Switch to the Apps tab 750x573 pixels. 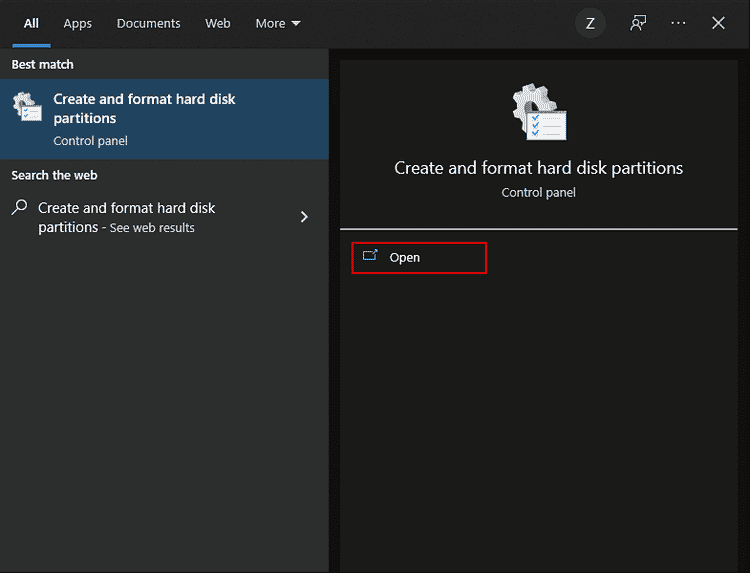(78, 23)
